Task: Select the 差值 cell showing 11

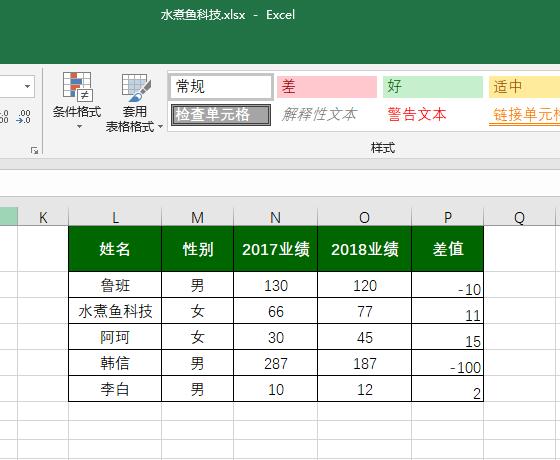Action: click(x=448, y=311)
